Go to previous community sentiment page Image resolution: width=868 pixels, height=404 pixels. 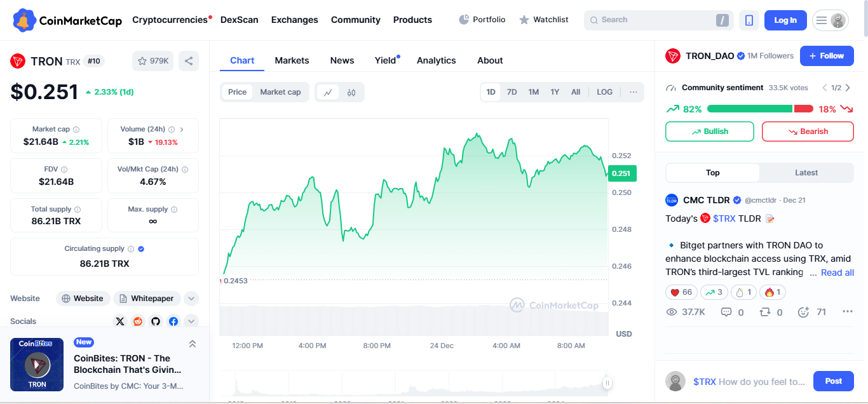[825, 88]
